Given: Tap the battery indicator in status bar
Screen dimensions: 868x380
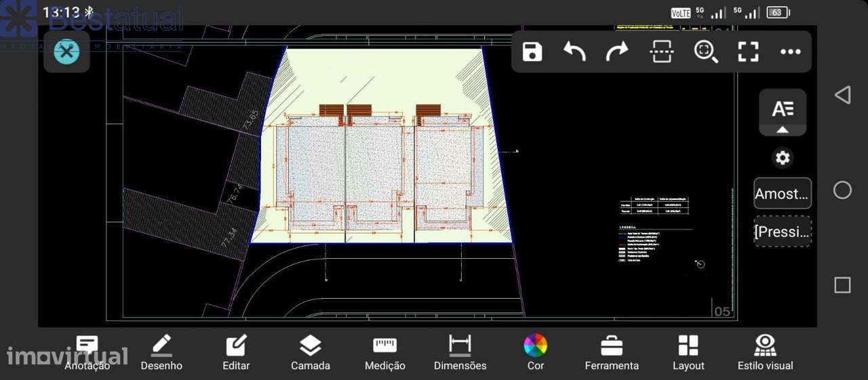Looking at the screenshot, I should point(778,12).
